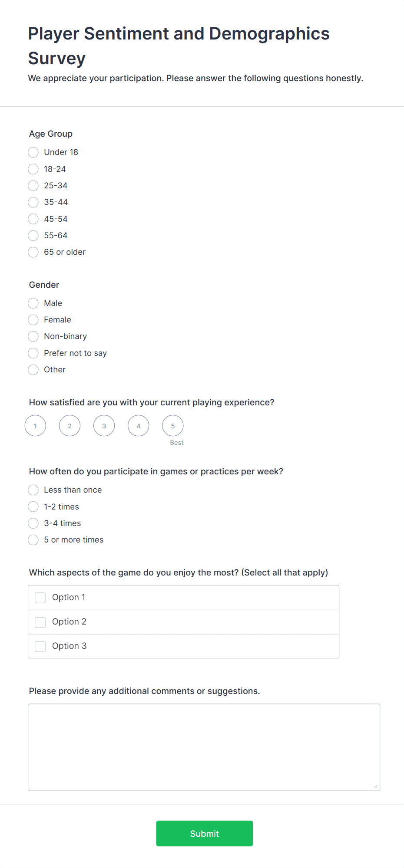Choose the Non-binary gender option
Screen dimensions: 404x868
pyautogui.click(x=33, y=336)
